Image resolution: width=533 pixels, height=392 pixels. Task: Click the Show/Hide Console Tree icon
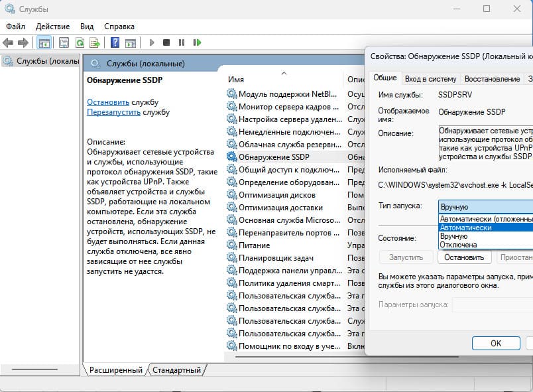point(44,42)
